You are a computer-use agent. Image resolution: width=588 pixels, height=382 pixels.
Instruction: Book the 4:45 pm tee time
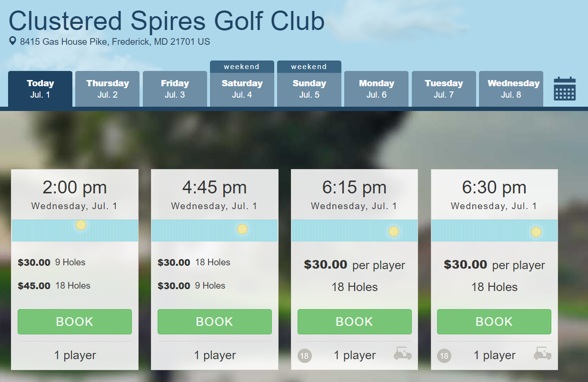click(x=215, y=322)
